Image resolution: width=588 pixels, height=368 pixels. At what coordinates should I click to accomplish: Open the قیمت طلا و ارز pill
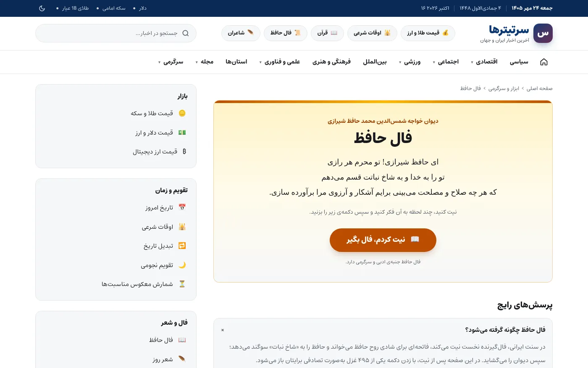pyautogui.click(x=428, y=33)
